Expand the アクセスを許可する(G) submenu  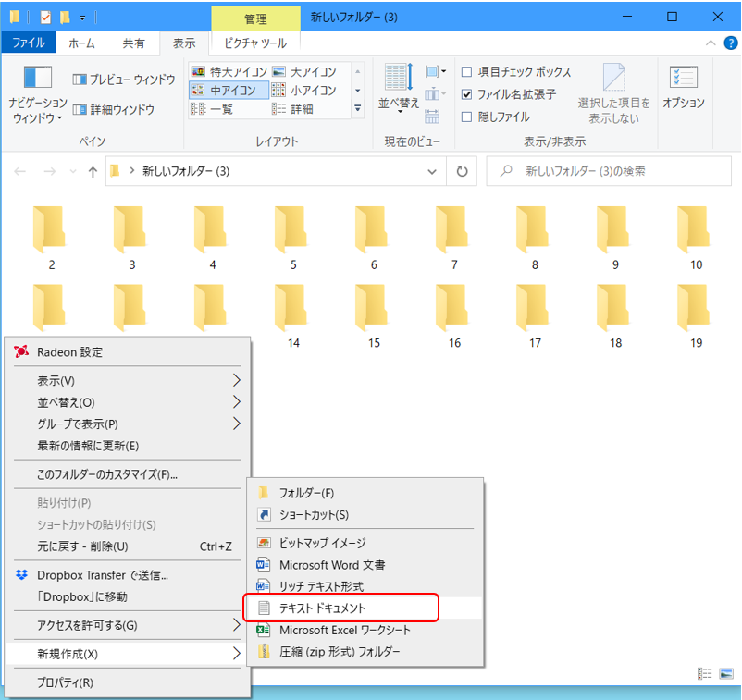pos(128,625)
